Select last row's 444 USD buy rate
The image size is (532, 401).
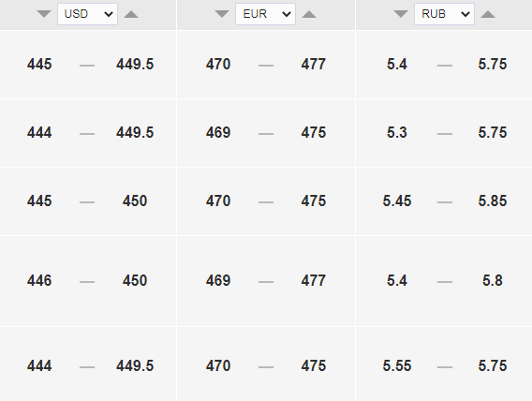(x=39, y=366)
